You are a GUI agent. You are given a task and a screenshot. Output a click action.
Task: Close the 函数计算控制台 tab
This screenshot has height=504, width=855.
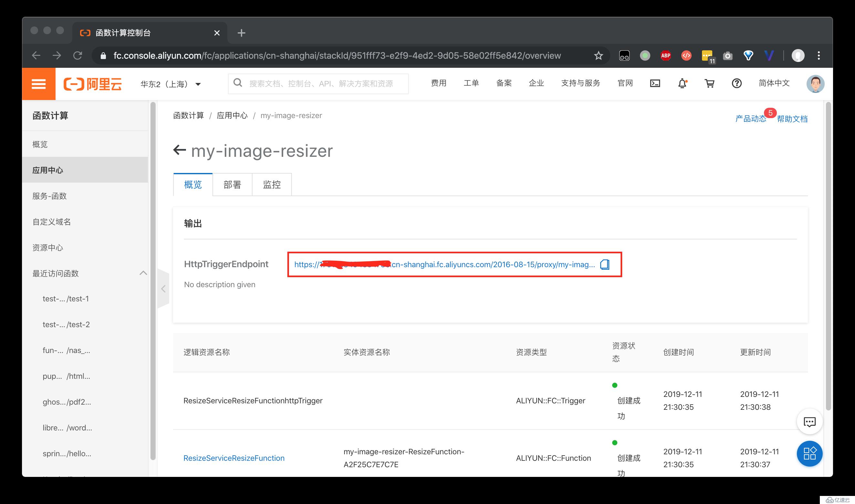coord(217,33)
